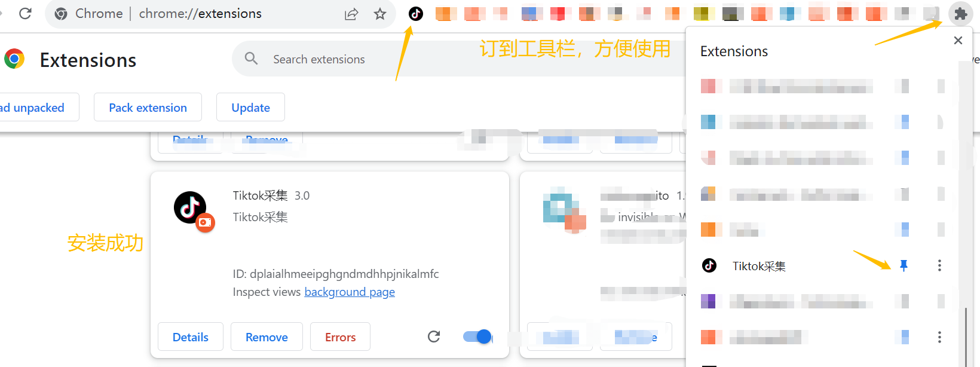Share this page via the address bar icon
980x367 pixels.
point(351,14)
